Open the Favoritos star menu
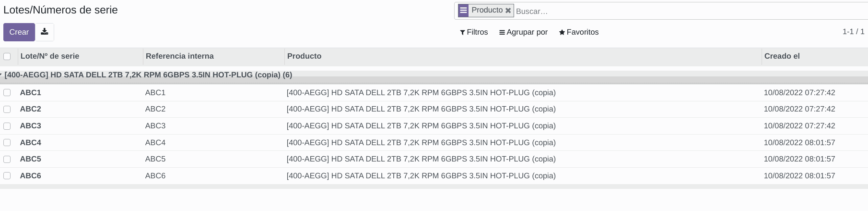This screenshot has height=211, width=868. point(579,32)
